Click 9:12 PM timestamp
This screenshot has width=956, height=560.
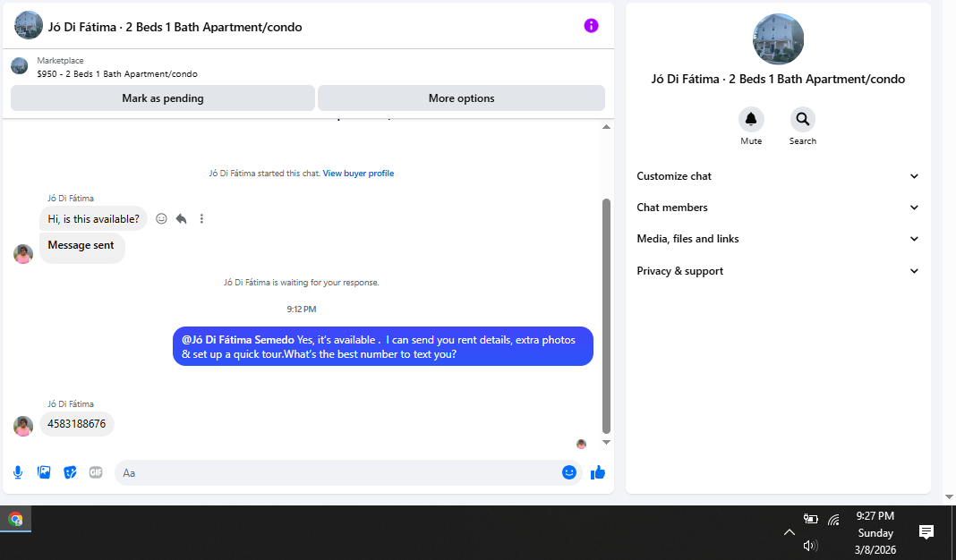(302, 309)
